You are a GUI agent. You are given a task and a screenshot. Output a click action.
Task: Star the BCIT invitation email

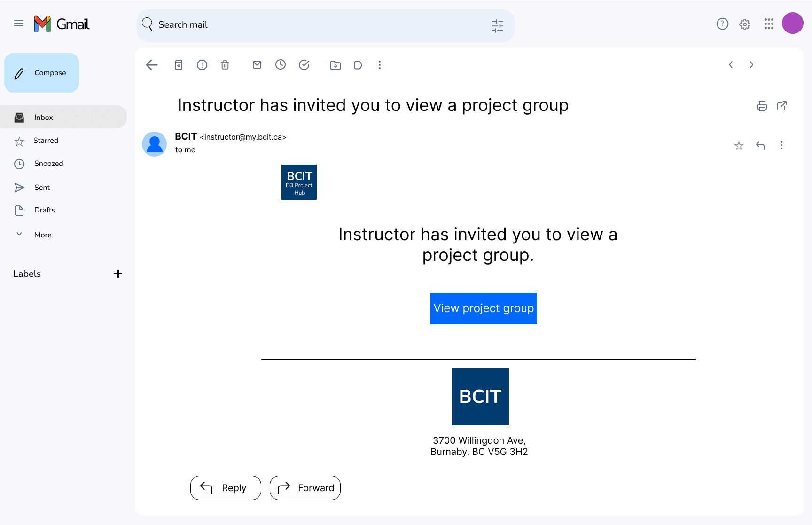pyautogui.click(x=739, y=146)
